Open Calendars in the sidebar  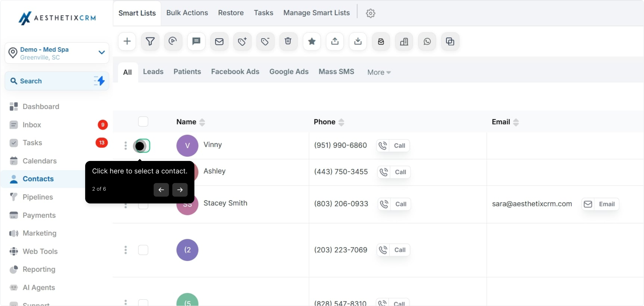tap(40, 161)
